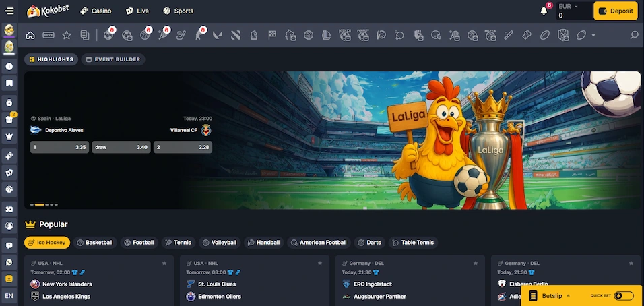The height and width of the screenshot is (306, 644).
Task: Jump to the highlighted banner slide indicator
Action: point(40,204)
